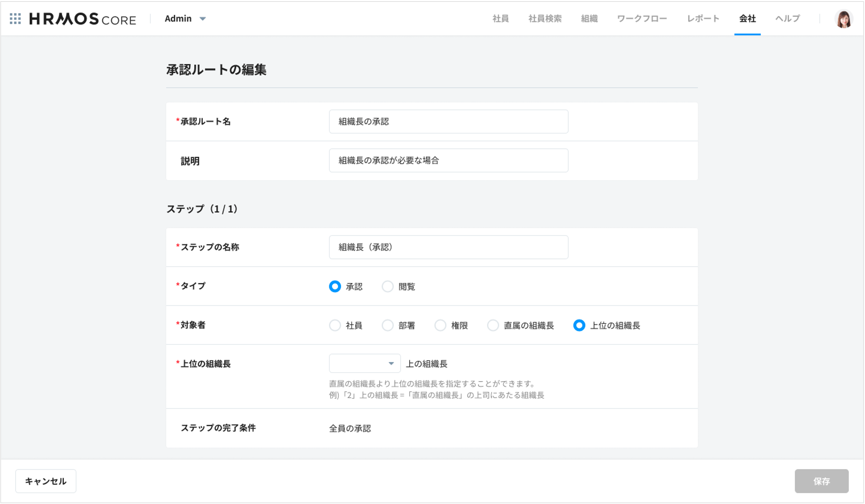Viewport: 865px width, 504px height.
Task: Choose 社員 as the 対象者
Action: point(335,325)
